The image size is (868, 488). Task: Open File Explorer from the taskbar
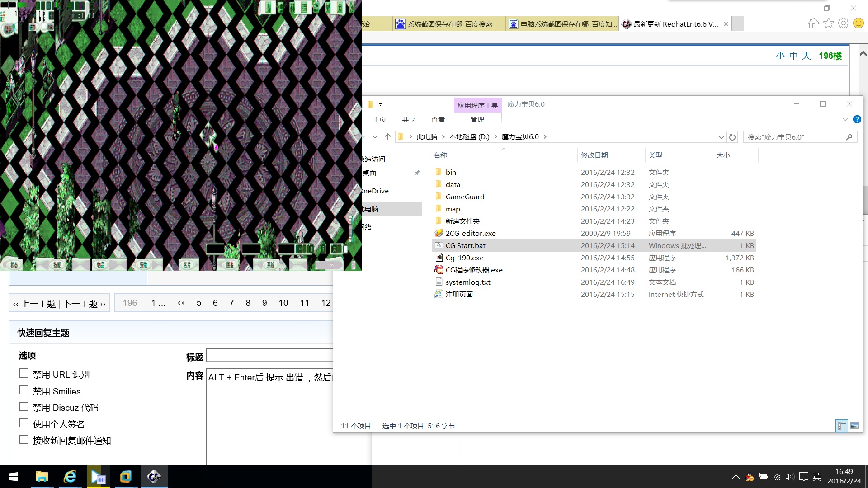click(42, 477)
